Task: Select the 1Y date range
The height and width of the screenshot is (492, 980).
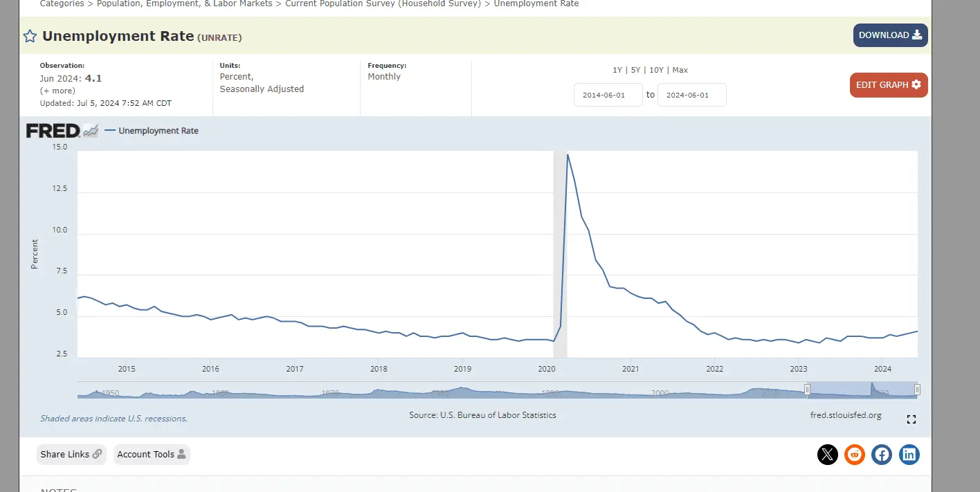Action: point(617,70)
